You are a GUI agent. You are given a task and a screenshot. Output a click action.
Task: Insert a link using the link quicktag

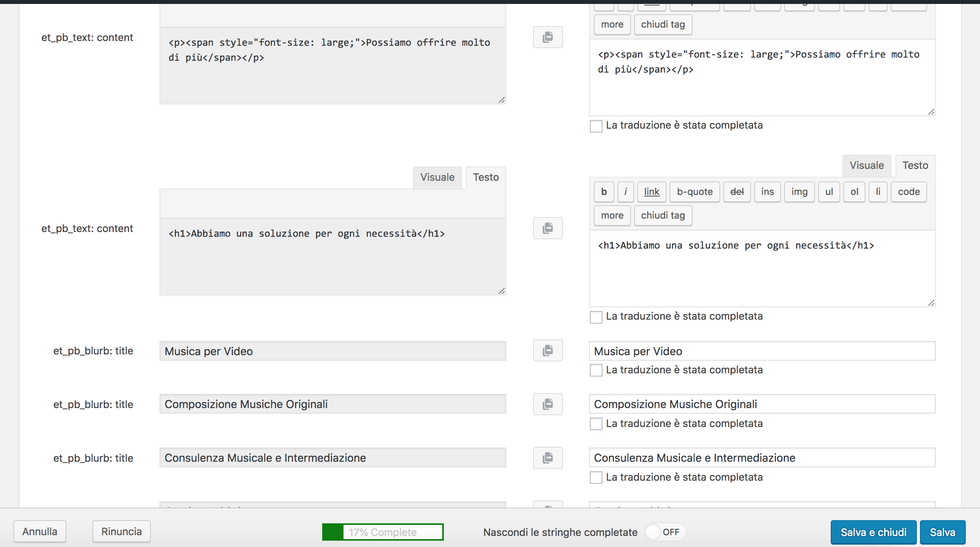pyautogui.click(x=651, y=192)
